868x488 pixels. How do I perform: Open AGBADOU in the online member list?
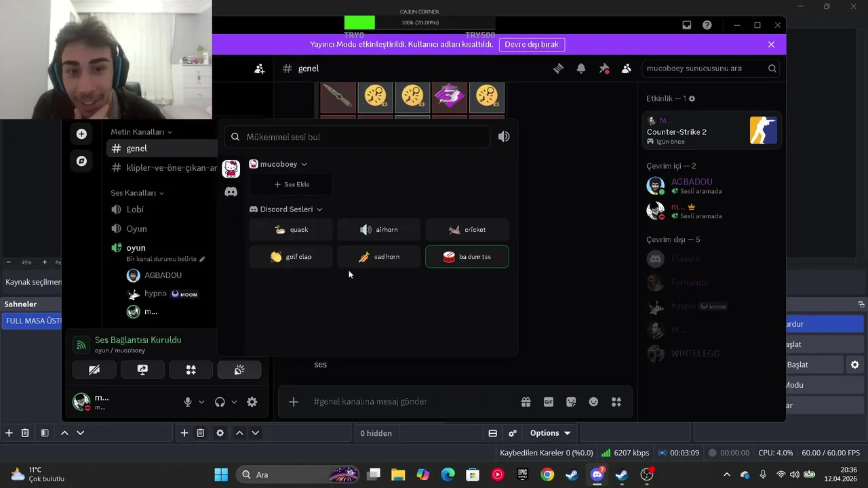pos(711,186)
